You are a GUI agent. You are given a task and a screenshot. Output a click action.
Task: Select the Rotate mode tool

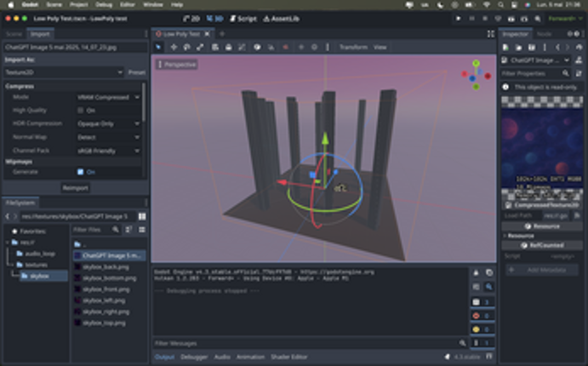click(186, 47)
